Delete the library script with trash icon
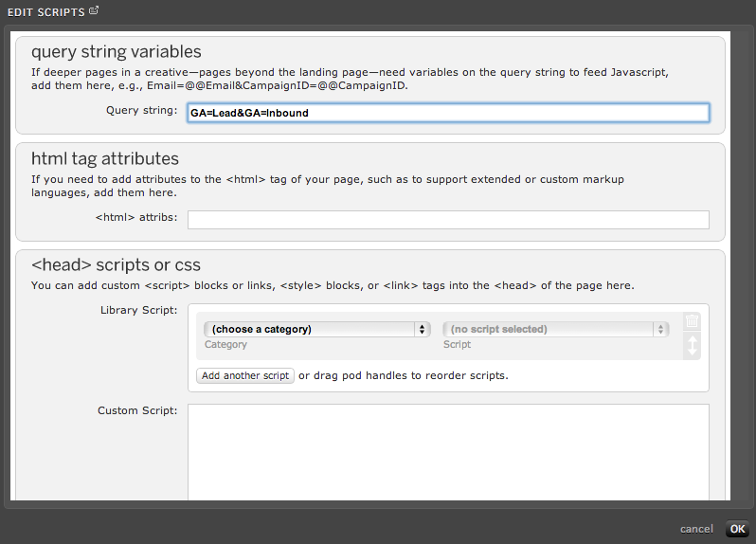756x544 pixels. click(x=692, y=321)
